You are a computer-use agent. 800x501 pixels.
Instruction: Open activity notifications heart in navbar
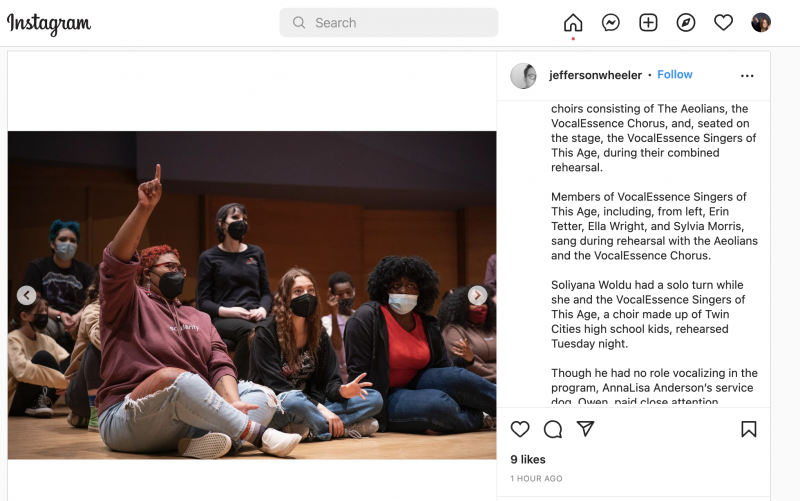(x=723, y=22)
